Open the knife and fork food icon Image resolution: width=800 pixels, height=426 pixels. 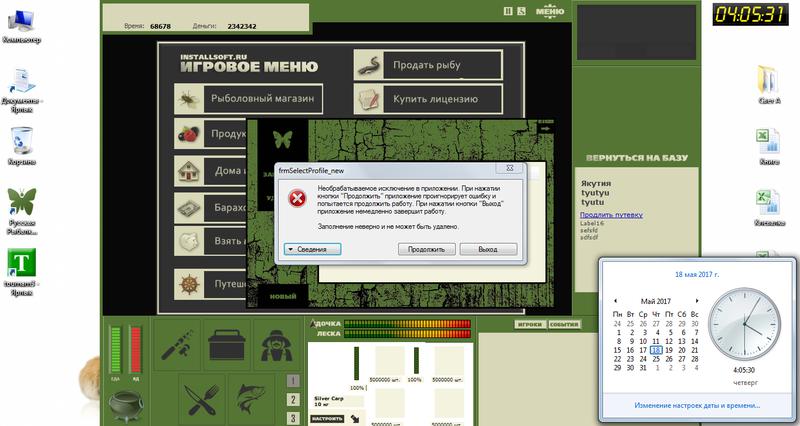[x=202, y=399]
